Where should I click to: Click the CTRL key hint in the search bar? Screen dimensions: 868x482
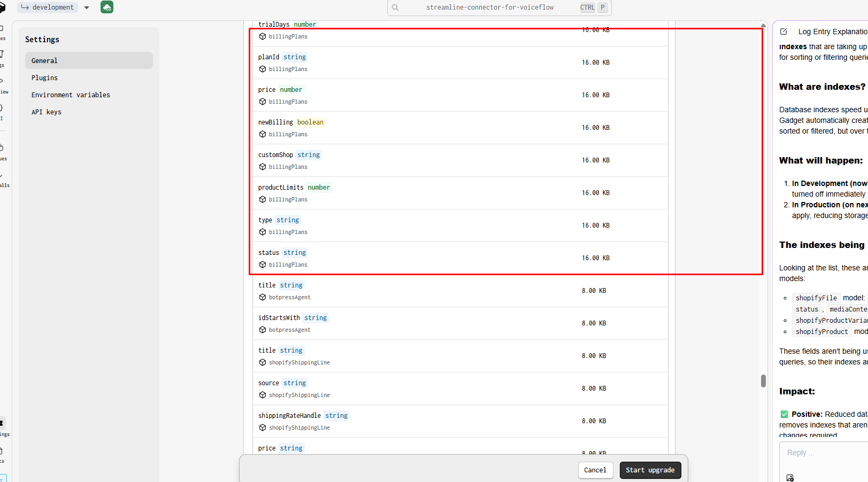tap(587, 7)
